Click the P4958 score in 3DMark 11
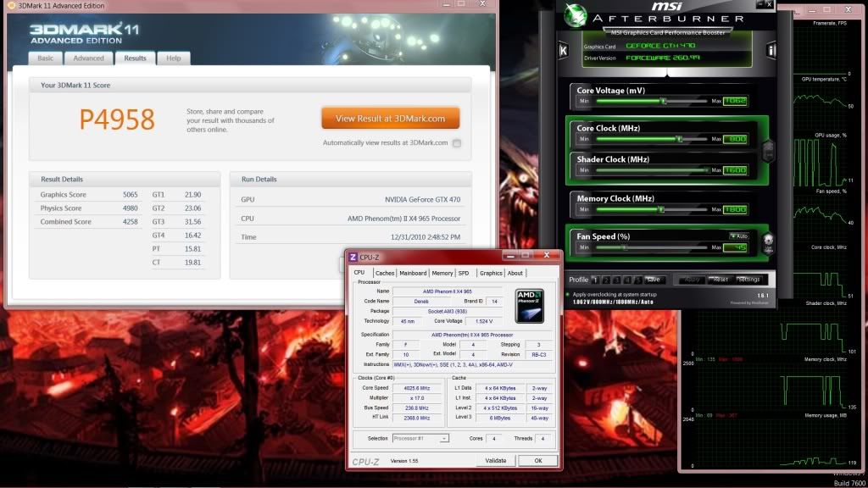 click(117, 119)
